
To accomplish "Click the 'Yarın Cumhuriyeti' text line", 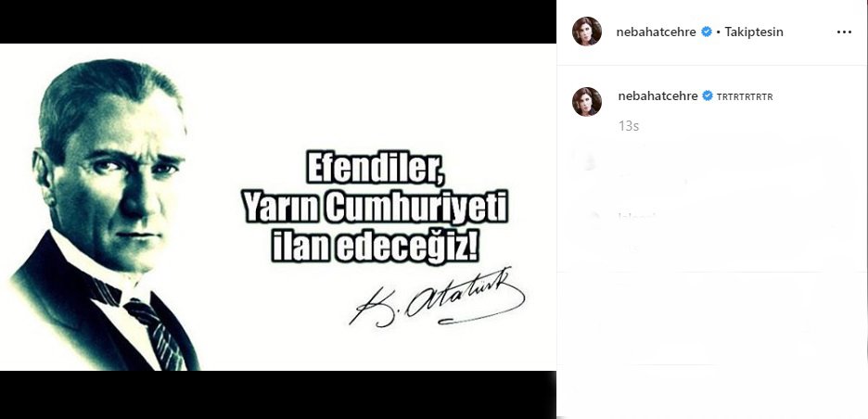I will 376,209.
